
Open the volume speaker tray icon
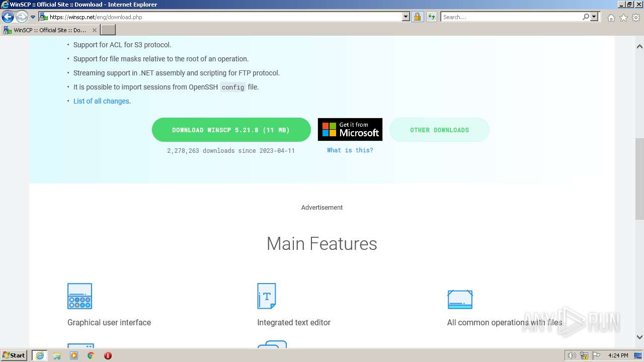[572, 355]
